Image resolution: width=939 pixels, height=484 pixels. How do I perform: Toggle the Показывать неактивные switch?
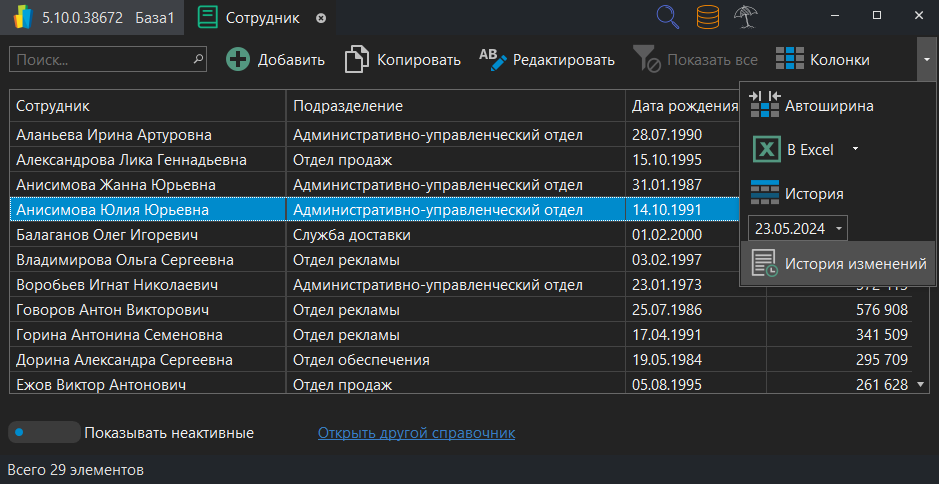tap(43, 433)
